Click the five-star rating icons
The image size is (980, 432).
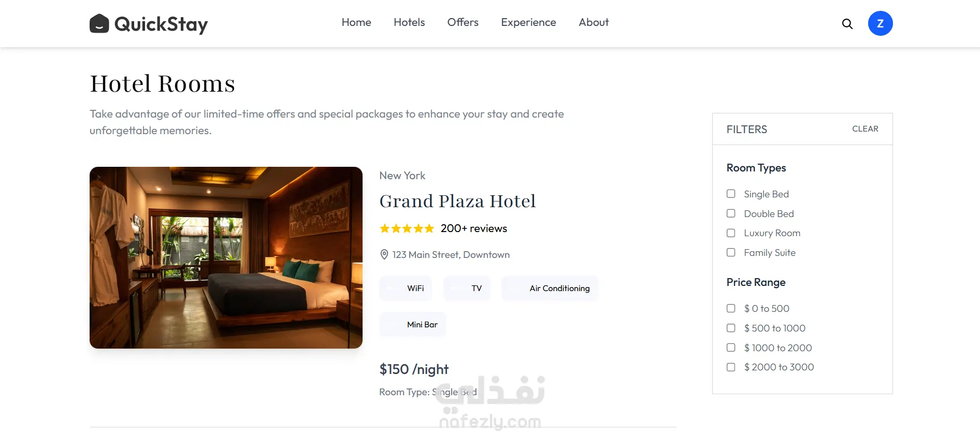coord(407,228)
